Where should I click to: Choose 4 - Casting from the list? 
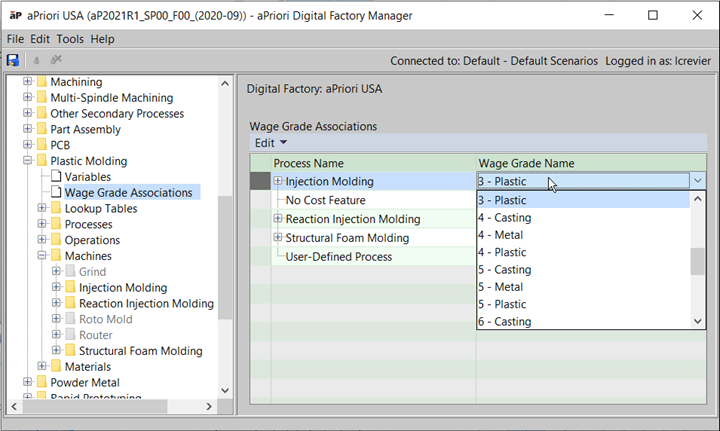(x=583, y=218)
